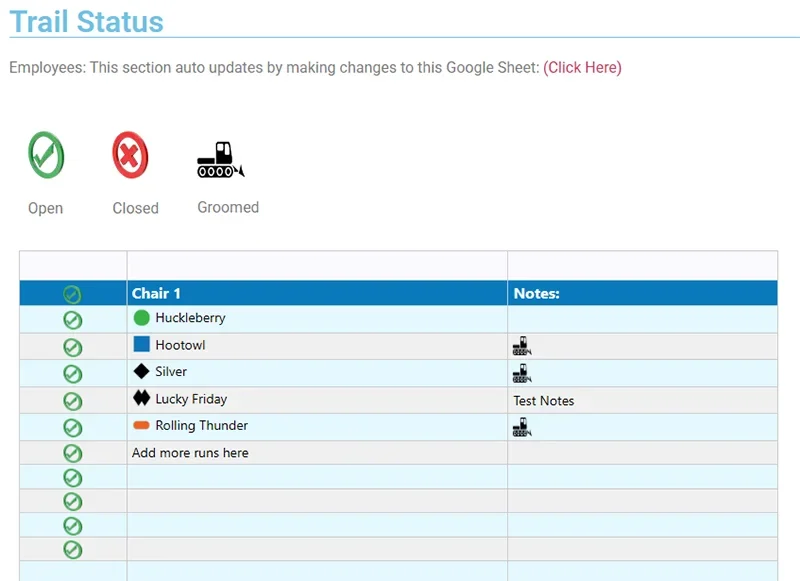The image size is (800, 581).
Task: Click the red Closed legend X icon
Action: click(x=130, y=156)
